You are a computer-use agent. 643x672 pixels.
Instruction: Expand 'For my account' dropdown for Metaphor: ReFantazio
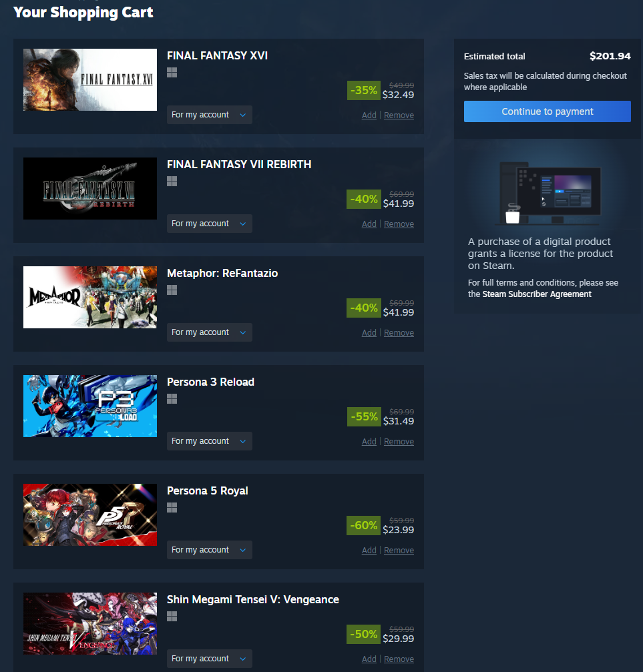click(x=210, y=332)
